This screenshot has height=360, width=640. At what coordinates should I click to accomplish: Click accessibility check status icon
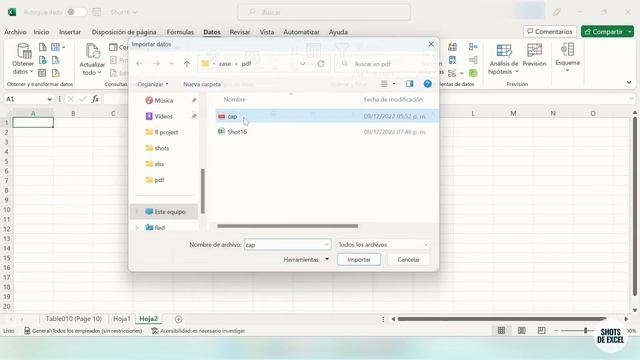click(x=154, y=331)
